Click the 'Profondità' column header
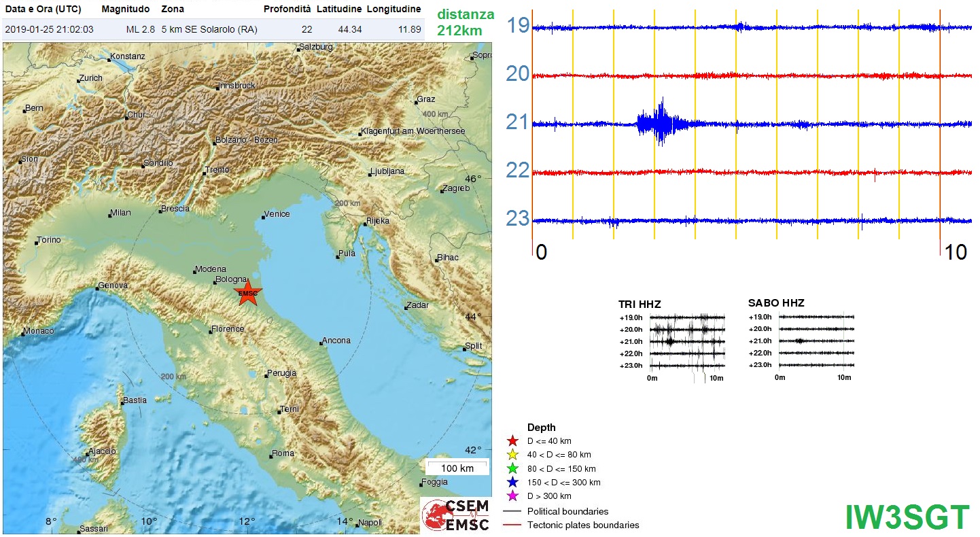 pos(287,10)
